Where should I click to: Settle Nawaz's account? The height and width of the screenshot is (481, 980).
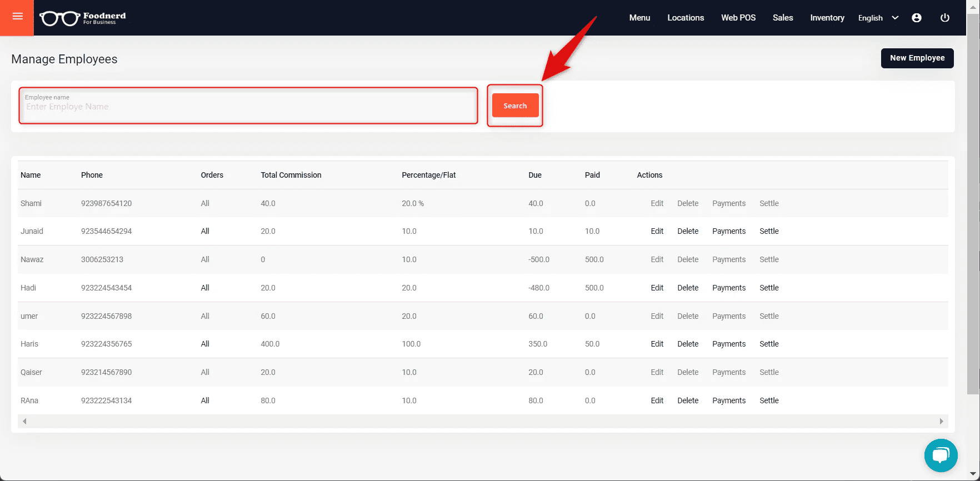point(769,259)
